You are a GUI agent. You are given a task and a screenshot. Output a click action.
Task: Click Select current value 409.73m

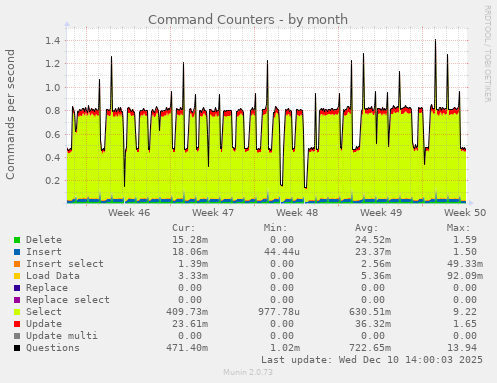187,312
